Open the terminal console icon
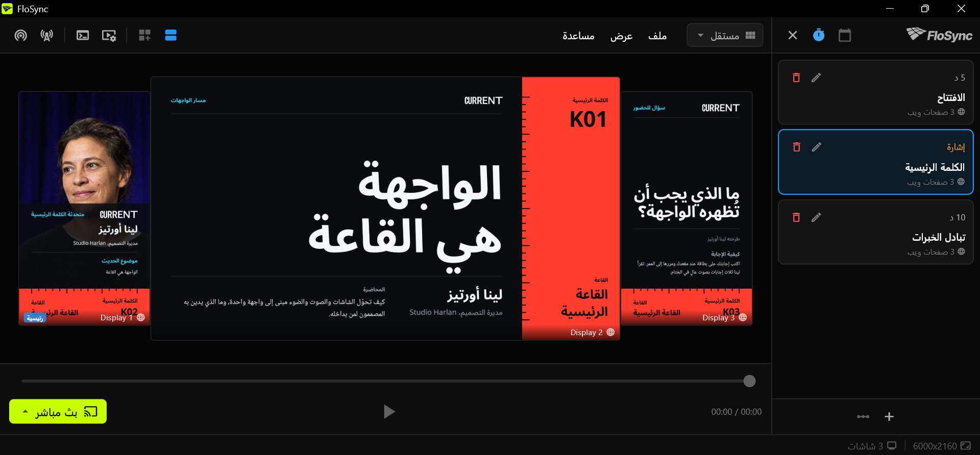The width and height of the screenshot is (980, 455). point(83,35)
